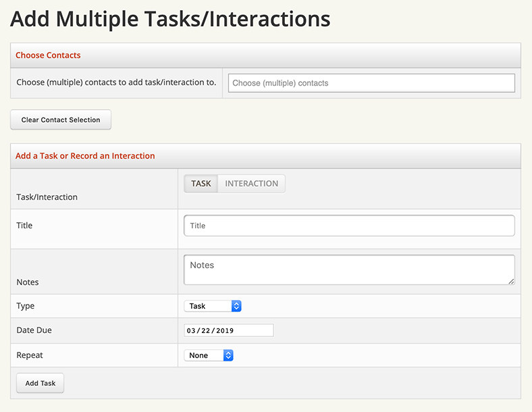The height and width of the screenshot is (412, 532).
Task: Click the Choose (multiple) contacts input field
Action: tap(371, 83)
